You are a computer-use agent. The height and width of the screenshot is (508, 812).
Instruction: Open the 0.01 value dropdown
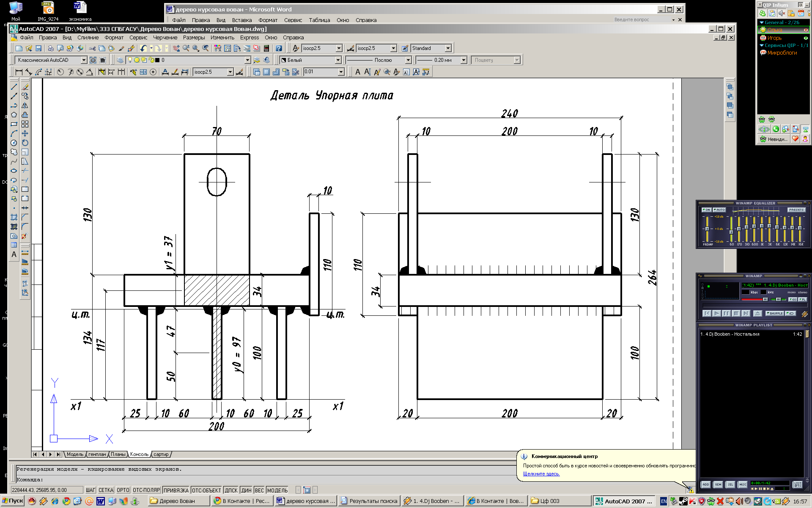[341, 72]
